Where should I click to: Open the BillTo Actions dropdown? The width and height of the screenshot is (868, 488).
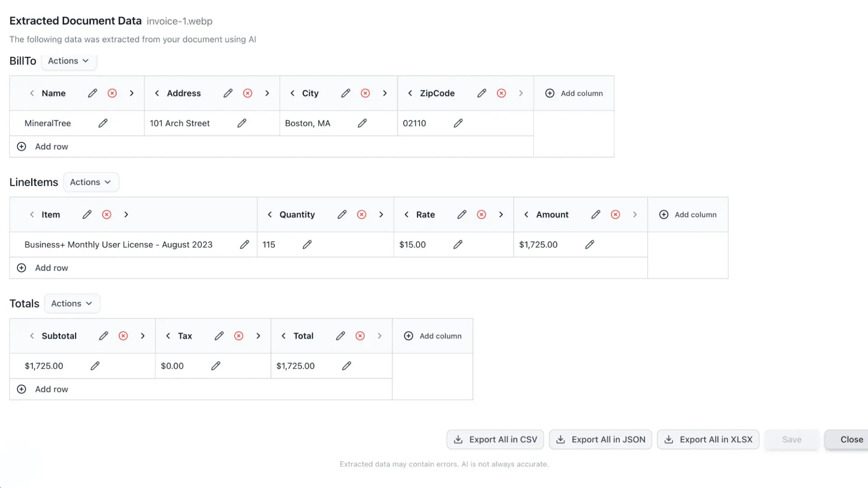pyautogui.click(x=69, y=61)
